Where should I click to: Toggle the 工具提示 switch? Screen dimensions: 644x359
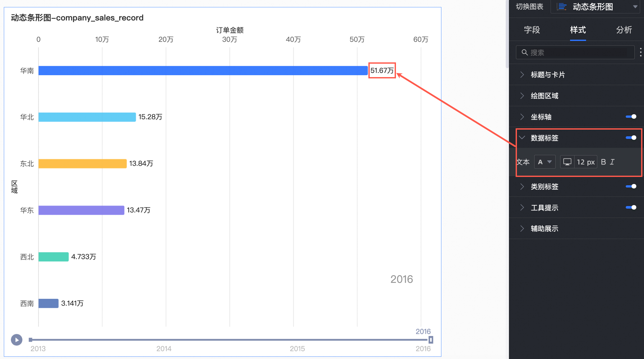tap(631, 207)
